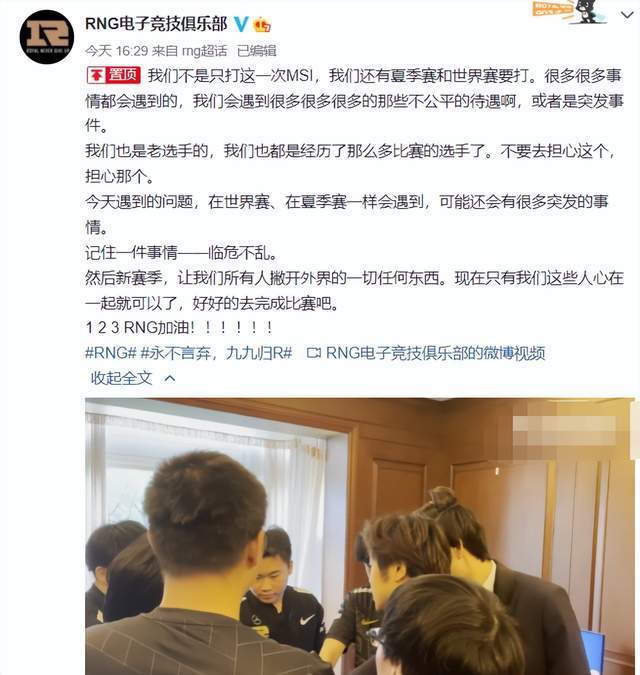This screenshot has height=675, width=640.
Task: Click the blue verified V badge
Action: click(241, 24)
